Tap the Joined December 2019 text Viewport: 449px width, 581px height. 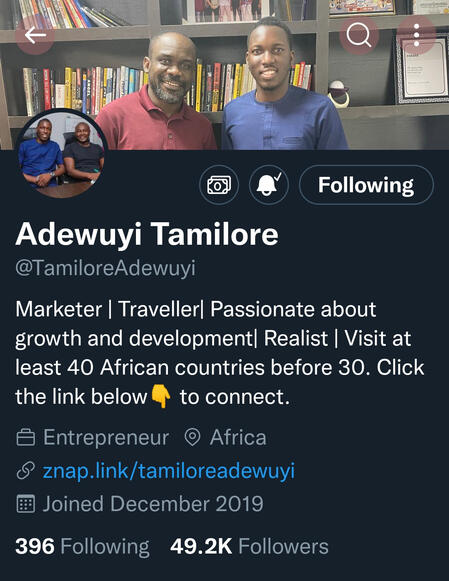tap(153, 504)
